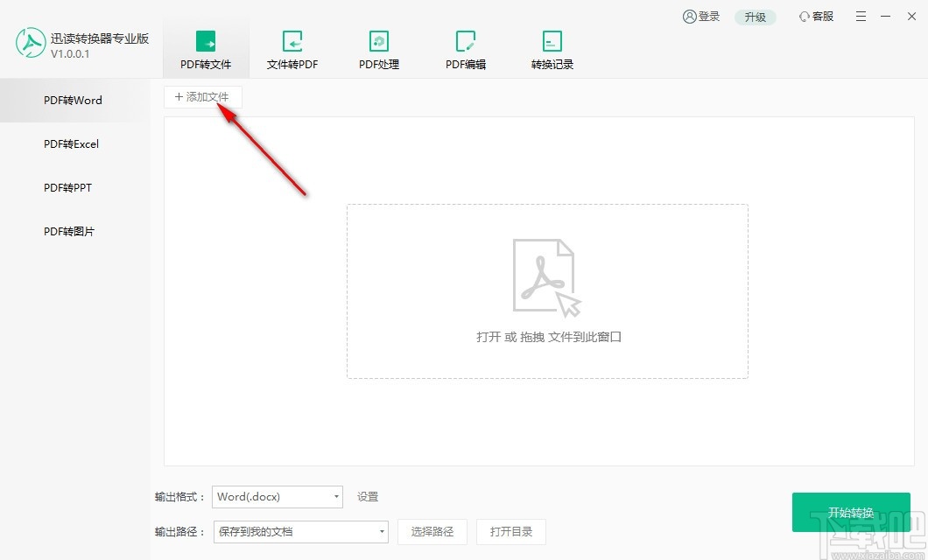Click 登录 to sign in

[701, 16]
